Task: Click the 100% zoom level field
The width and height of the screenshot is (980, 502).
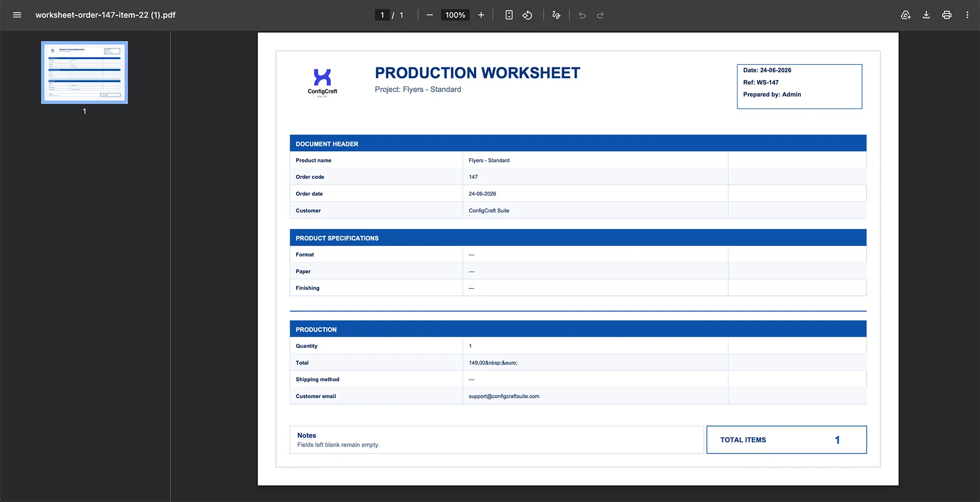Action: (455, 15)
